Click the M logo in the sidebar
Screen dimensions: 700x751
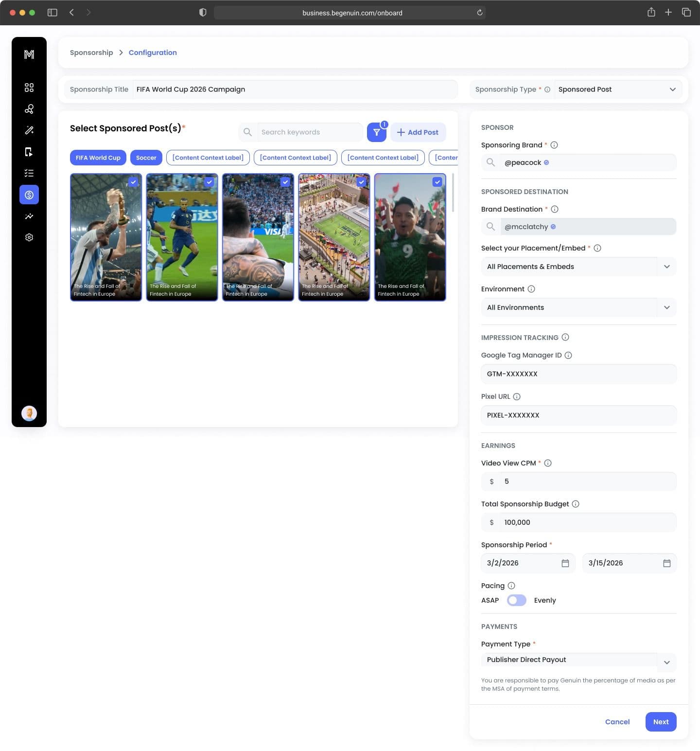29,54
